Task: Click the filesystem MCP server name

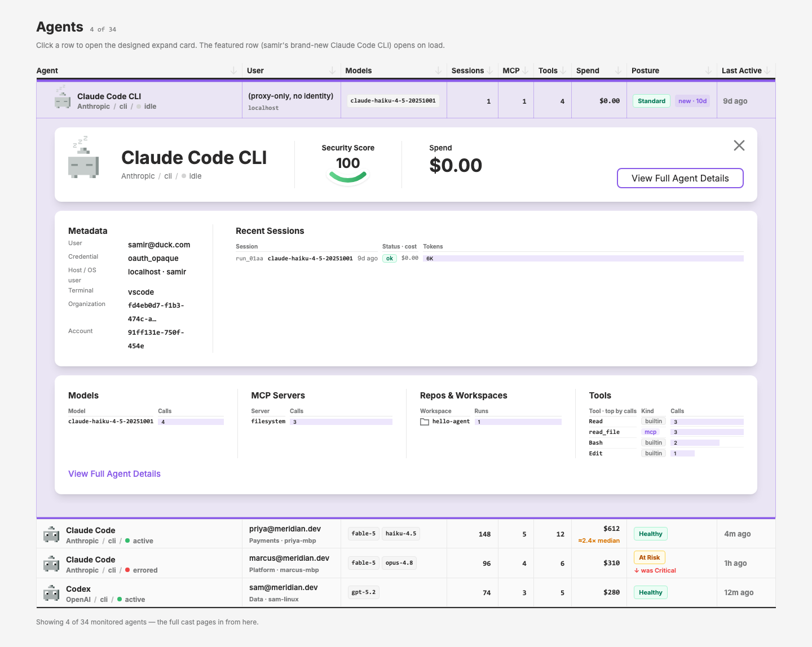Action: [x=268, y=422]
